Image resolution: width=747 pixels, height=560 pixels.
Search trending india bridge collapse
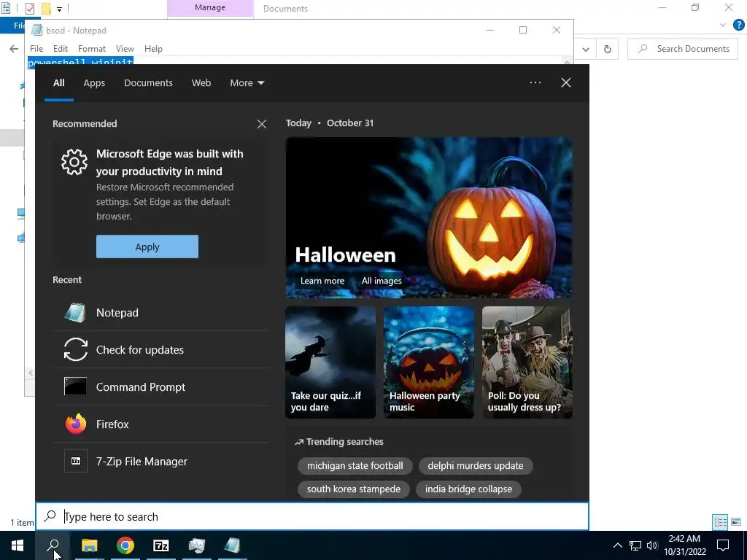(468, 489)
